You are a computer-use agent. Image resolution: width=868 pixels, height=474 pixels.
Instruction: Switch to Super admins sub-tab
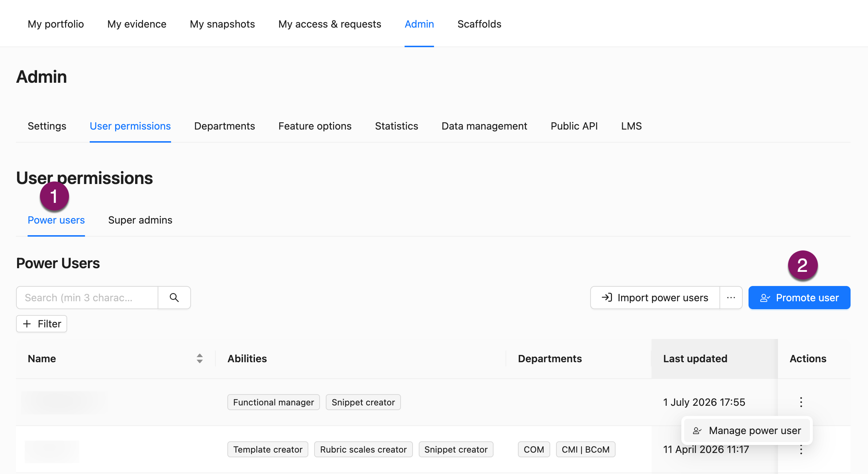[140, 220]
